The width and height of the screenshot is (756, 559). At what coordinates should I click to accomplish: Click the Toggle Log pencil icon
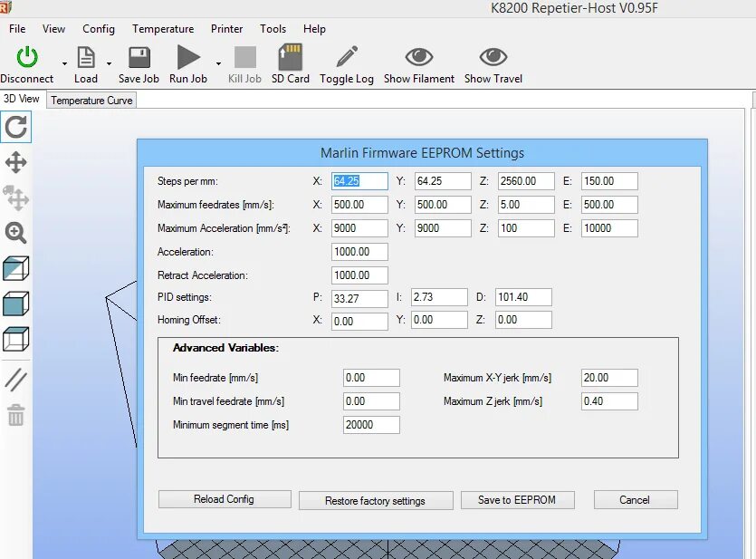tap(347, 56)
